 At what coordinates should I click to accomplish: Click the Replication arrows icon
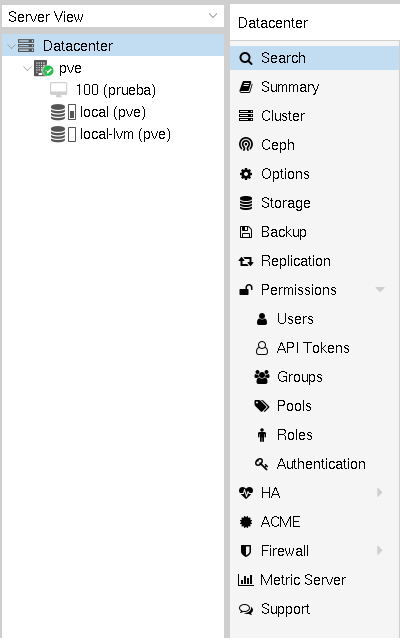tap(246, 261)
